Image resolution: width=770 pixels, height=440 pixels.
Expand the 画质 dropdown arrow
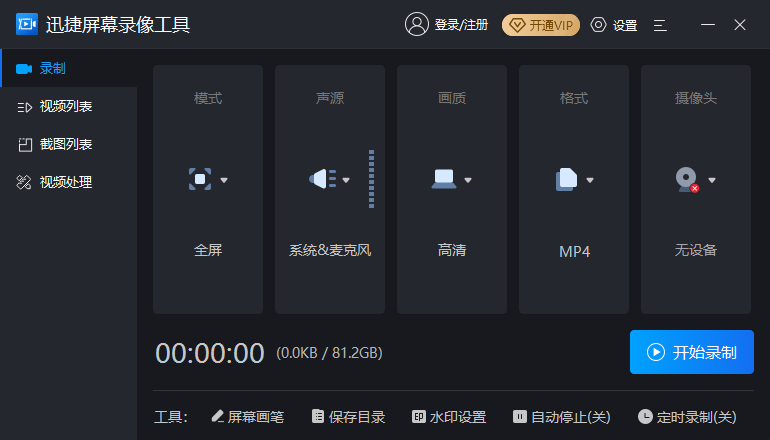(x=468, y=180)
